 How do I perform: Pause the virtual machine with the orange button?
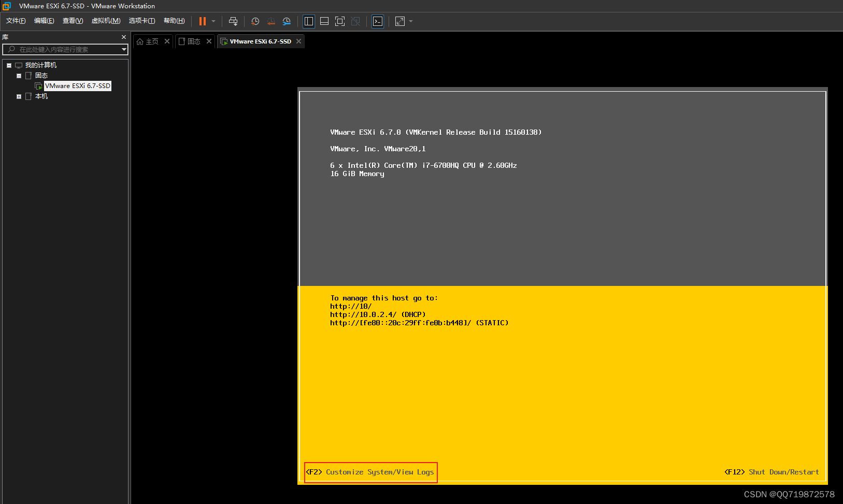pos(203,21)
